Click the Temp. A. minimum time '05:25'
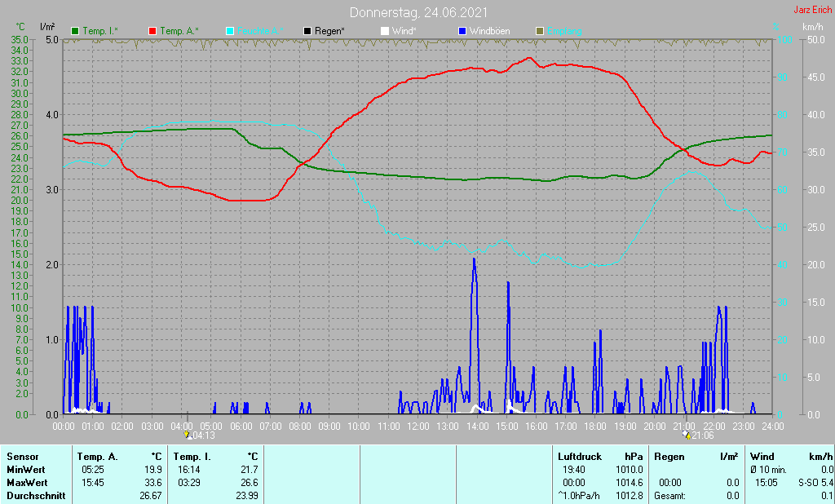This screenshot has height=504, width=835. 93,470
